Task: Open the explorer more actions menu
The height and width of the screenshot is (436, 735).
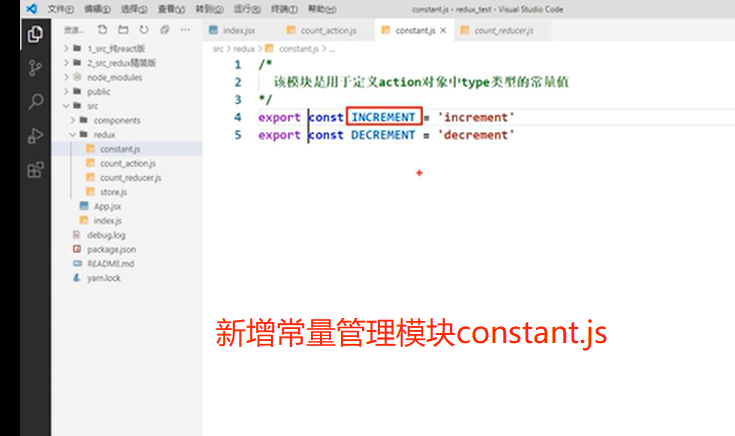Action: (x=186, y=30)
